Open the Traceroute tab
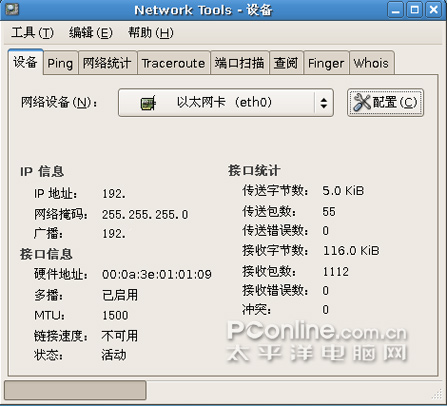 173,63
